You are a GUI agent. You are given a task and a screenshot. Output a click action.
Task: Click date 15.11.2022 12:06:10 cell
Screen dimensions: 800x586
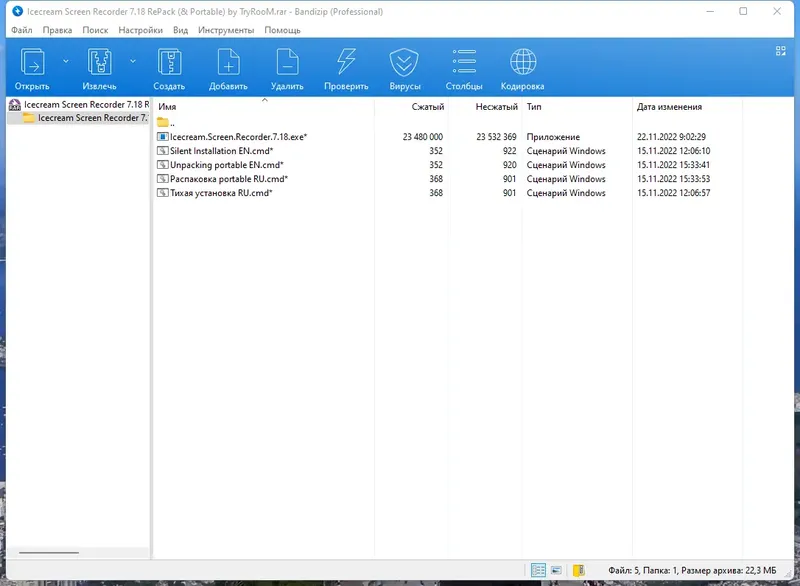(x=673, y=151)
